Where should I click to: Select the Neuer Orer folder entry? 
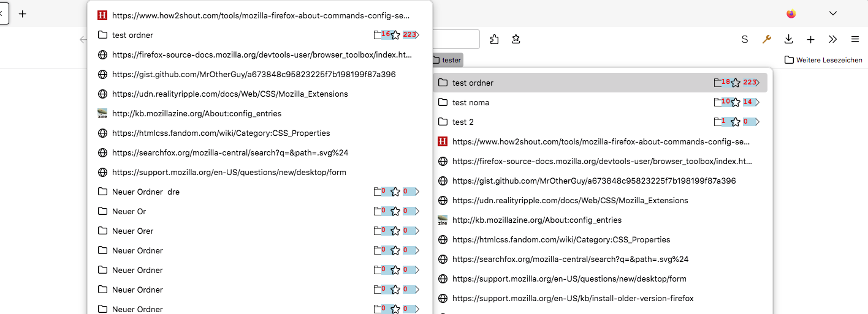(132, 231)
